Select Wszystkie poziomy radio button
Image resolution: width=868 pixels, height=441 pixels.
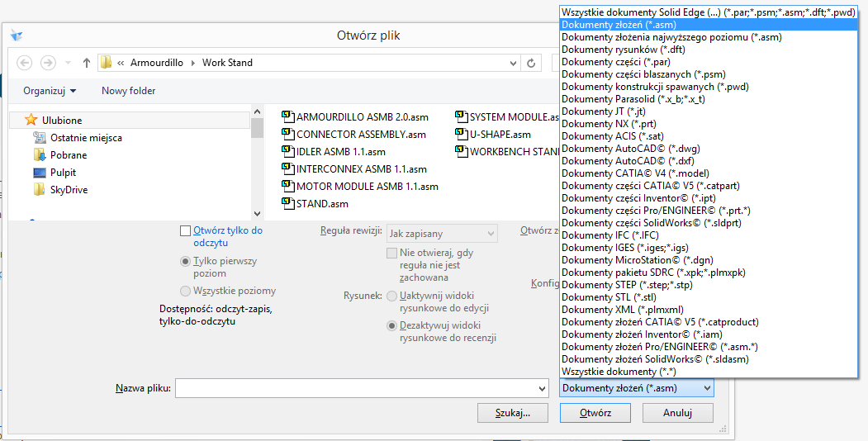[x=186, y=291]
